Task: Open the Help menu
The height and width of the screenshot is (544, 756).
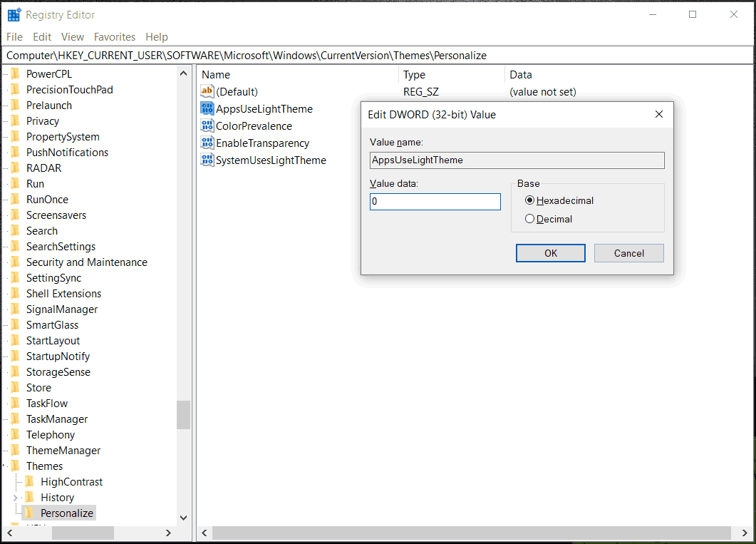Action: pyautogui.click(x=157, y=36)
